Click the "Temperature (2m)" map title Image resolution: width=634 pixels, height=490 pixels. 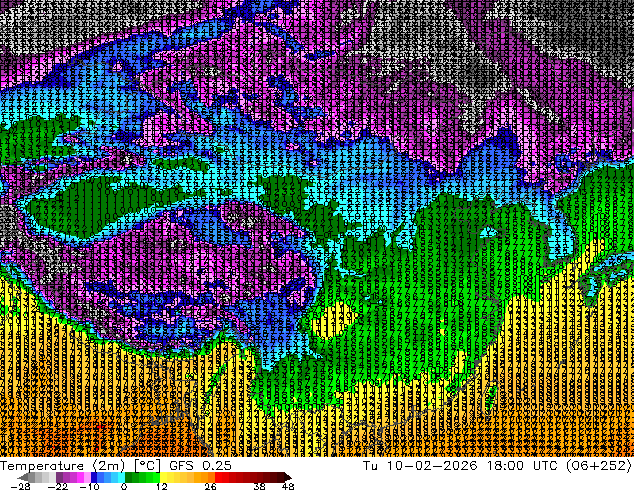(62, 466)
